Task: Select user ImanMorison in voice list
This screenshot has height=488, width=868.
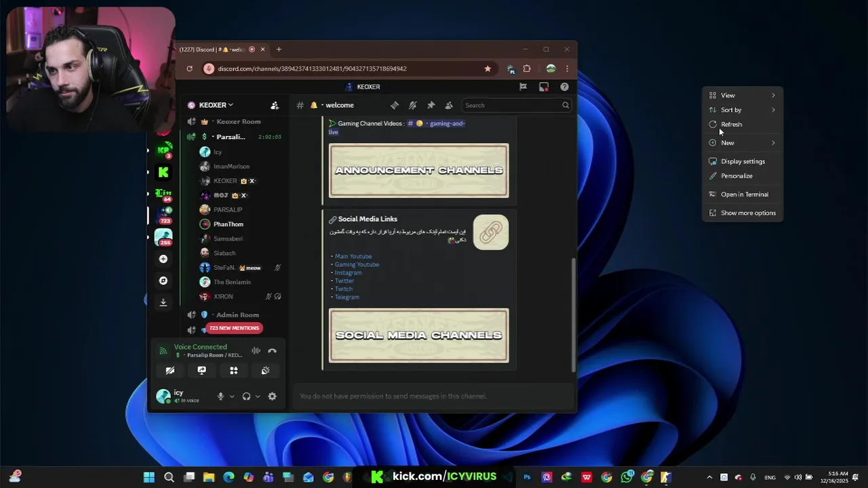Action: [x=232, y=166]
